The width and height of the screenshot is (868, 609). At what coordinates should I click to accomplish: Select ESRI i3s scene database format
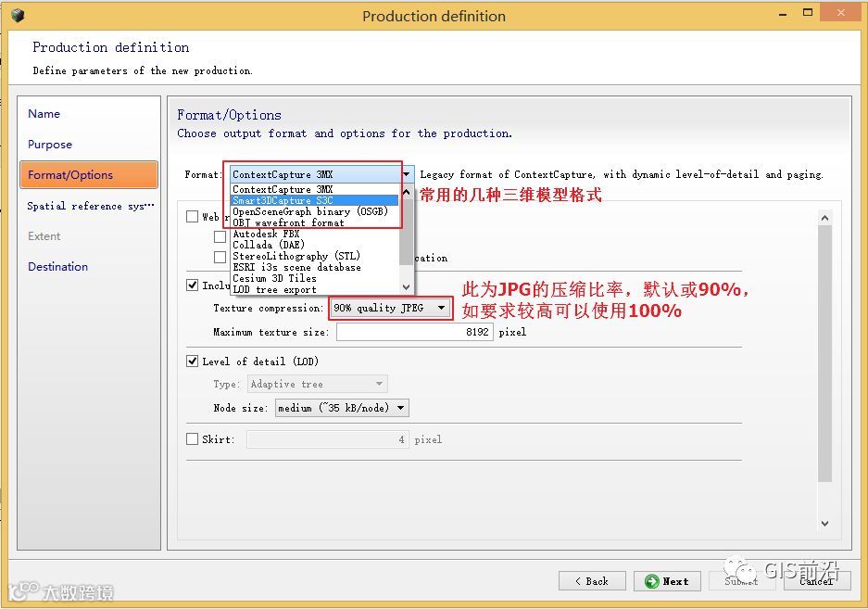(x=314, y=267)
